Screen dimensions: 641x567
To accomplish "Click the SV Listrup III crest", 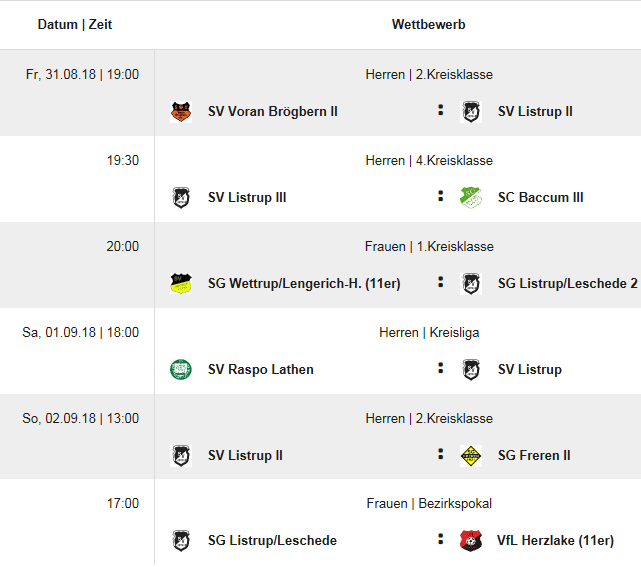I will coord(181,198).
